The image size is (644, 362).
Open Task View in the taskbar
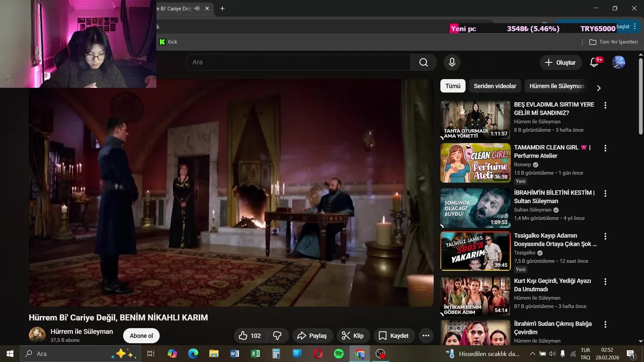click(150, 353)
